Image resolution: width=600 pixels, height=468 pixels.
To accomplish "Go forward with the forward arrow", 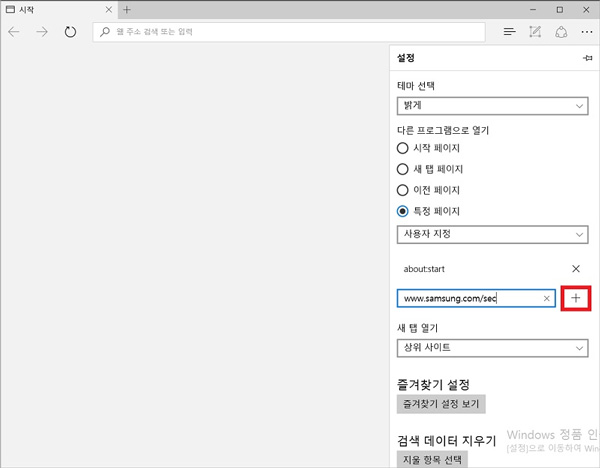I will (x=42, y=32).
